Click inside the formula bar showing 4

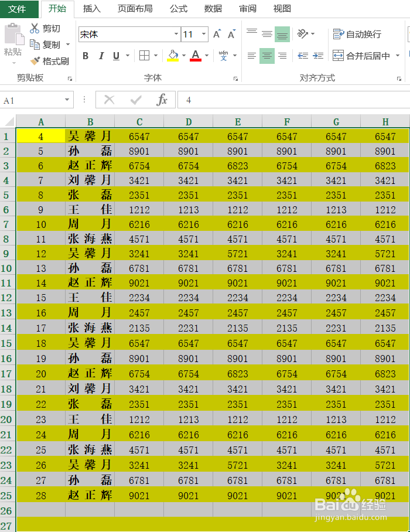click(x=293, y=100)
